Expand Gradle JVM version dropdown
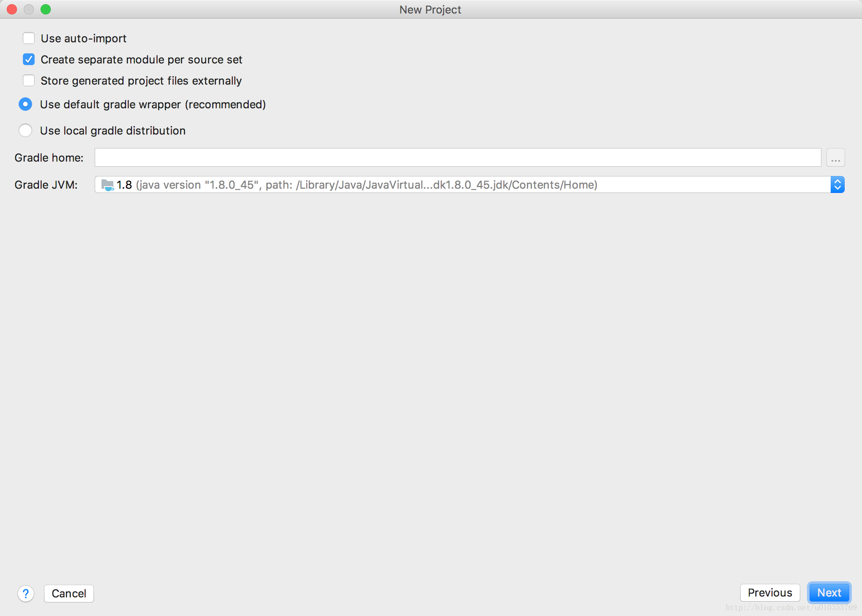 [837, 184]
